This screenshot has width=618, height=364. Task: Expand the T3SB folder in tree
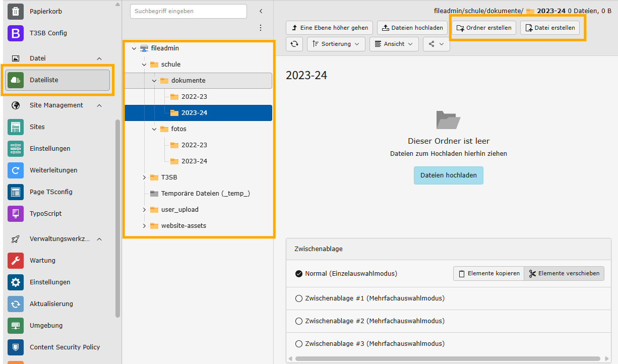coord(144,177)
